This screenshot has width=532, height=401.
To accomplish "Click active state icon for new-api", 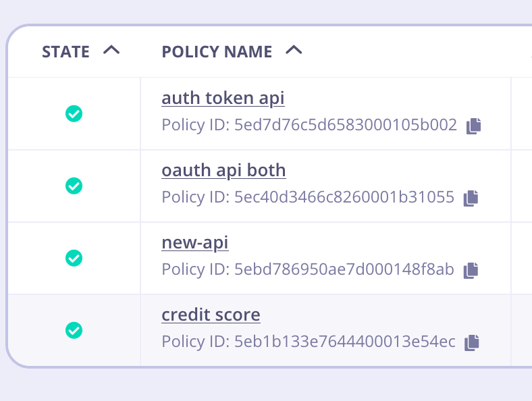I will coord(74,258).
